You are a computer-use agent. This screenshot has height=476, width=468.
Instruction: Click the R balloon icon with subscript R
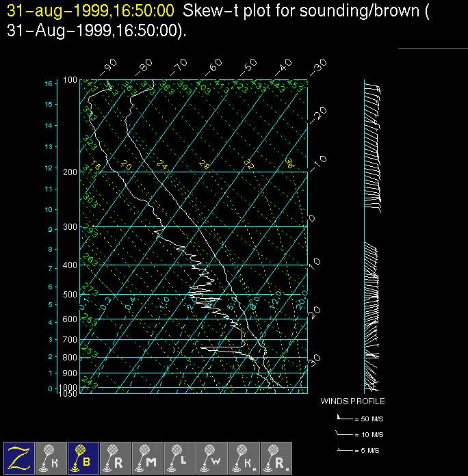pyautogui.click(x=276, y=458)
